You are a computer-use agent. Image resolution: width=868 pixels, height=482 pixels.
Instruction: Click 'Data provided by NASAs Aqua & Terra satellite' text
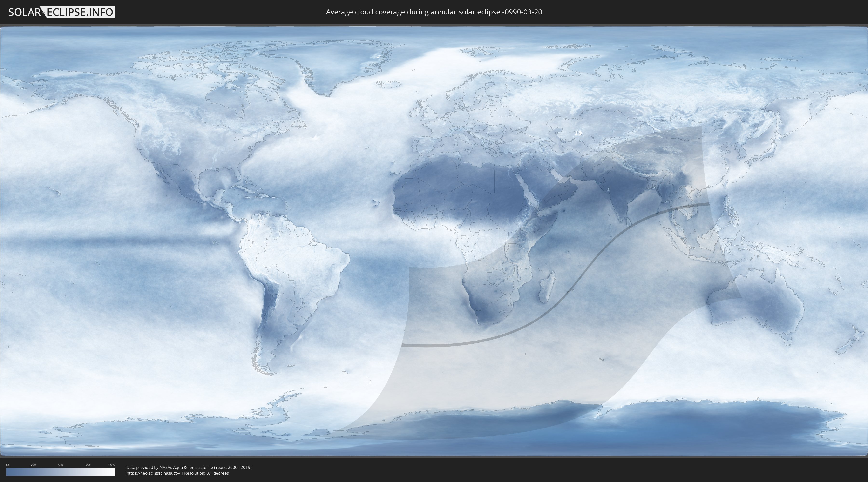(x=170, y=467)
